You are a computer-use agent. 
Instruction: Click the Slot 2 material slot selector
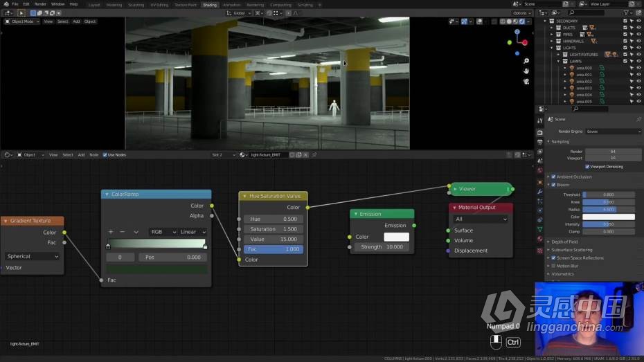(x=224, y=155)
